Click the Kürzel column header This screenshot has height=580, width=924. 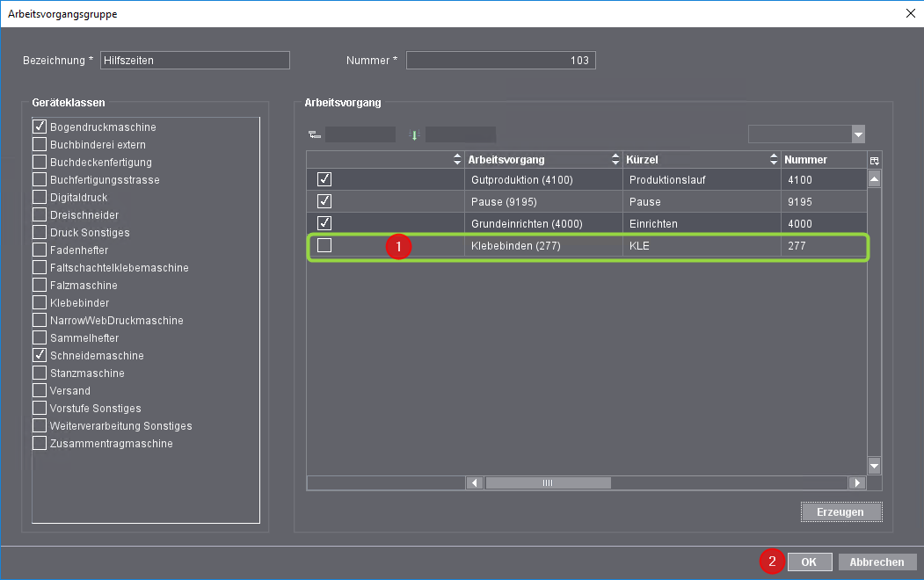pyautogui.click(x=702, y=160)
